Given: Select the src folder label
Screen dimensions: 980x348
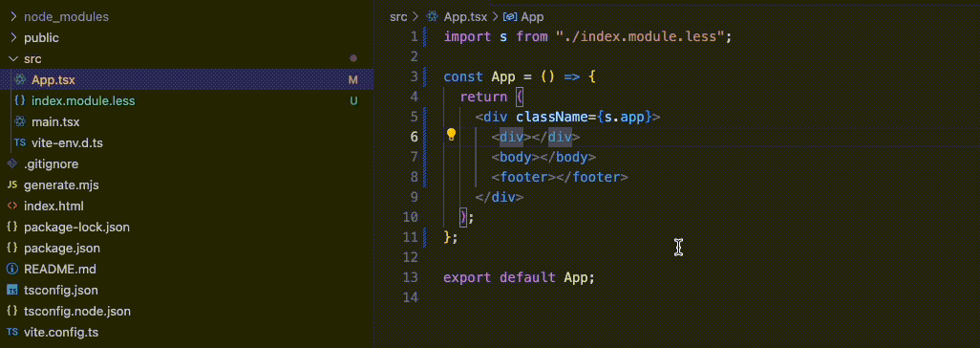Looking at the screenshot, I should (32, 58).
